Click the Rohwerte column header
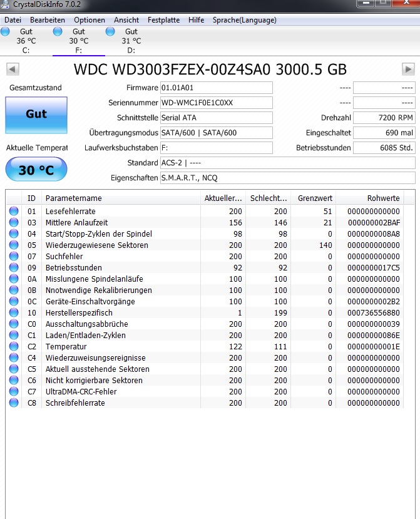 pos(384,198)
